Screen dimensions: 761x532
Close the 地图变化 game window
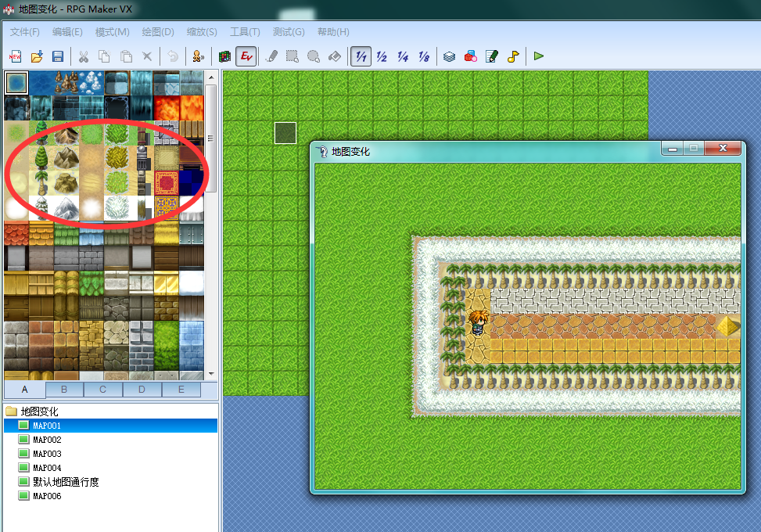pyautogui.click(x=723, y=148)
